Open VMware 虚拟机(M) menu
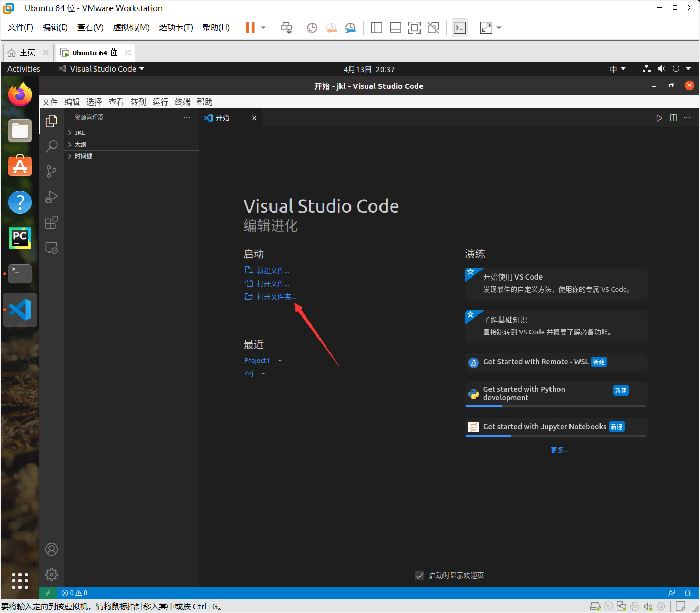Screen dimensions: 700x613 [132, 27]
